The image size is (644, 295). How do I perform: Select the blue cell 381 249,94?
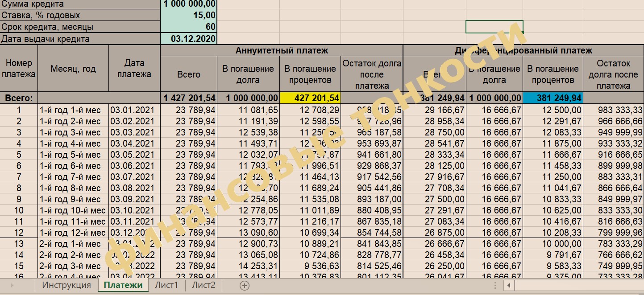click(x=553, y=98)
